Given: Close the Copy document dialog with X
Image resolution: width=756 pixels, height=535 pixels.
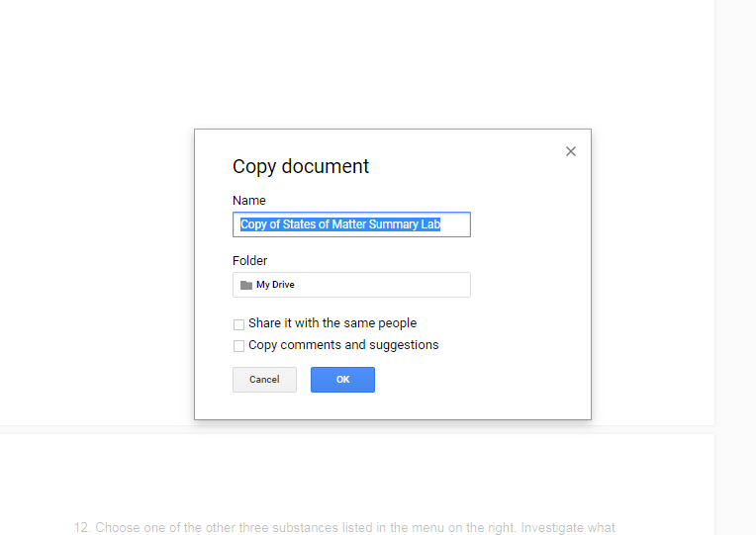Looking at the screenshot, I should tap(571, 151).
